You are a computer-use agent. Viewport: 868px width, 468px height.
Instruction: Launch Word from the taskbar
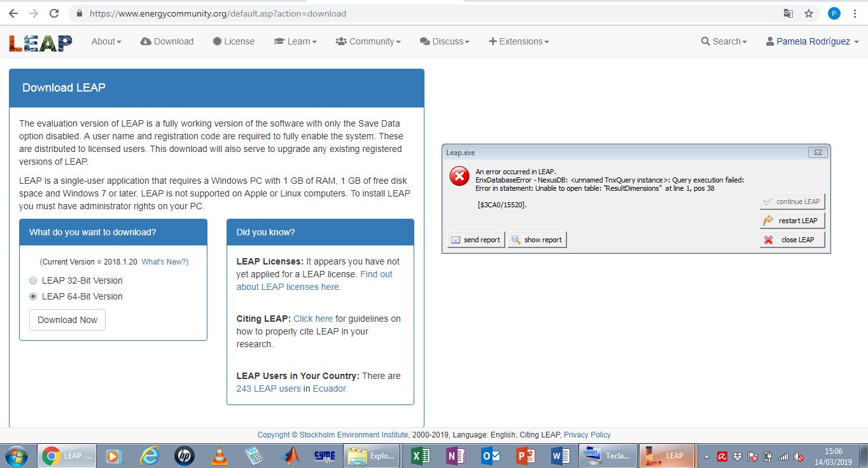click(x=561, y=455)
